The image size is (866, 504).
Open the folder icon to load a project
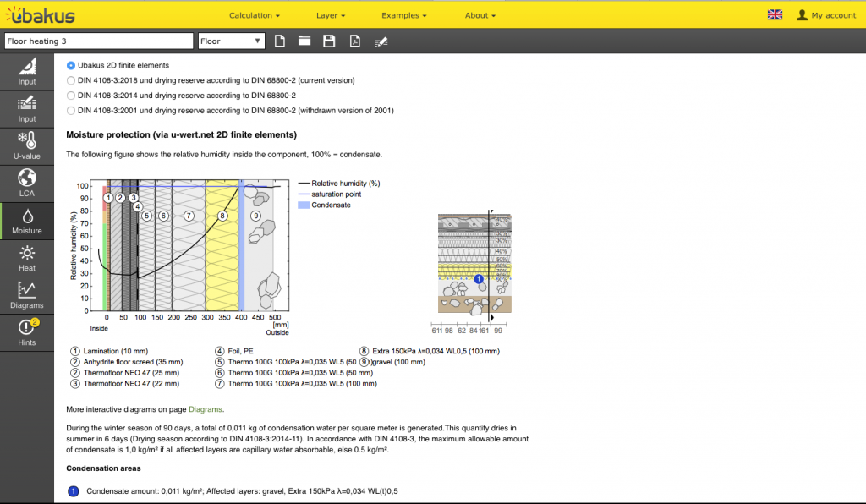point(304,41)
